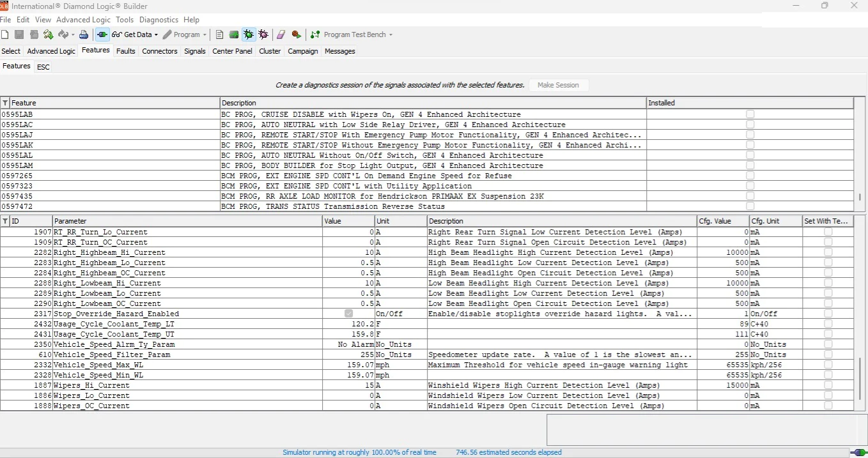868x458 pixels.
Task: Click the New document toolbar icon
Action: (x=5, y=34)
